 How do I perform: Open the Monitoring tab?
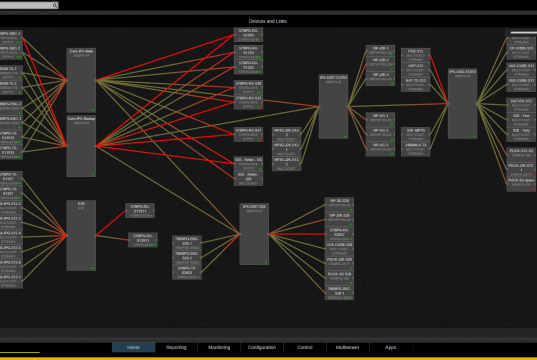[x=219, y=347]
